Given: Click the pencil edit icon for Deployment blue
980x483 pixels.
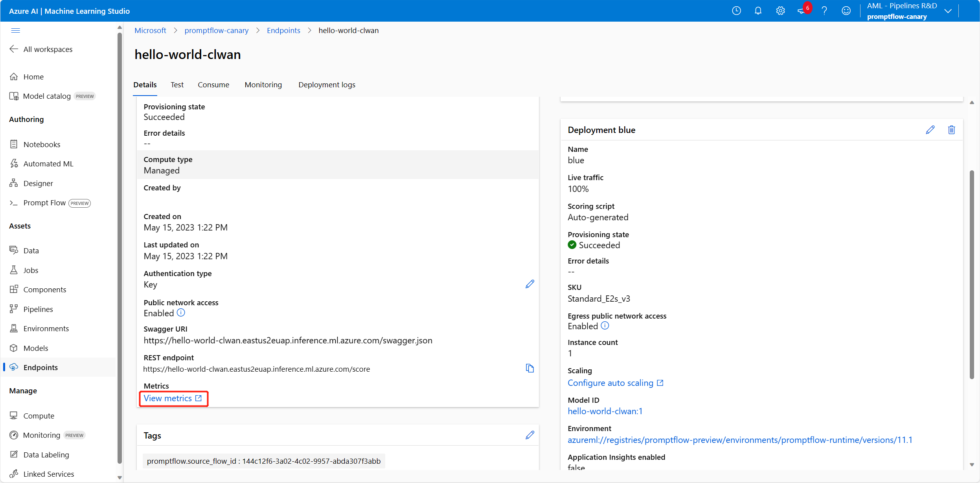Looking at the screenshot, I should click(x=930, y=130).
